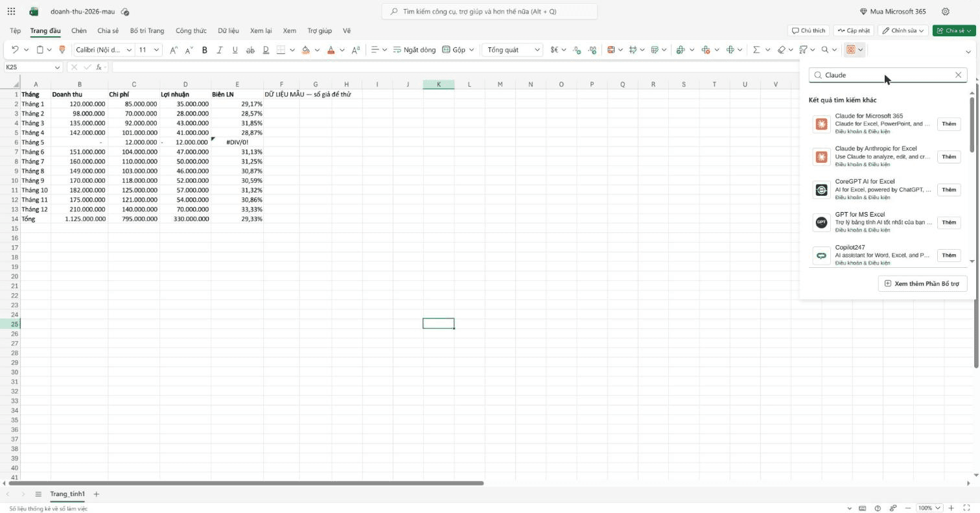Open the Tổng quát number format dropdown
The width and height of the screenshot is (980, 513).
(512, 50)
